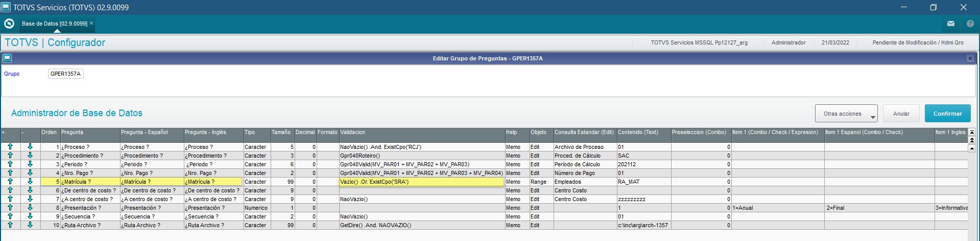Select the Gpr040Roteiro() validation cell

pyautogui.click(x=422, y=156)
